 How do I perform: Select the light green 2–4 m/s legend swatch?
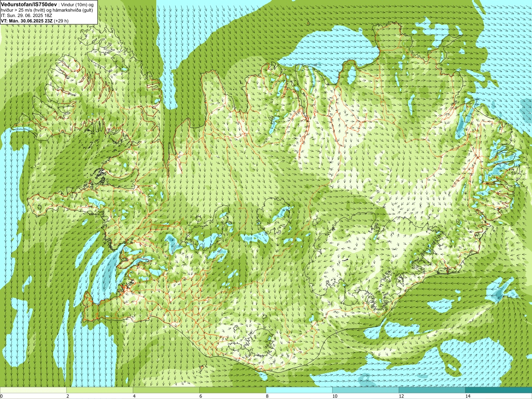[100, 390]
